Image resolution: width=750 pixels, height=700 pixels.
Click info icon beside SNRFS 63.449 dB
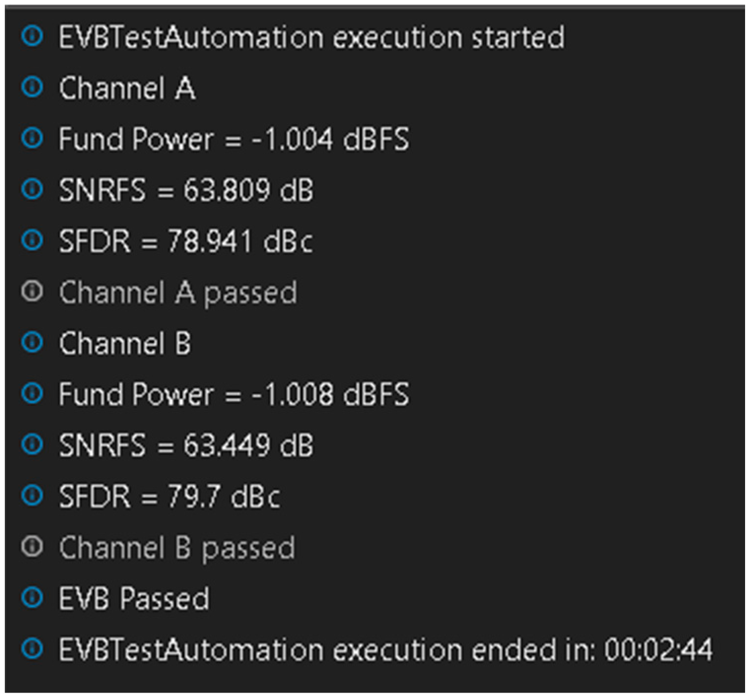point(33,444)
